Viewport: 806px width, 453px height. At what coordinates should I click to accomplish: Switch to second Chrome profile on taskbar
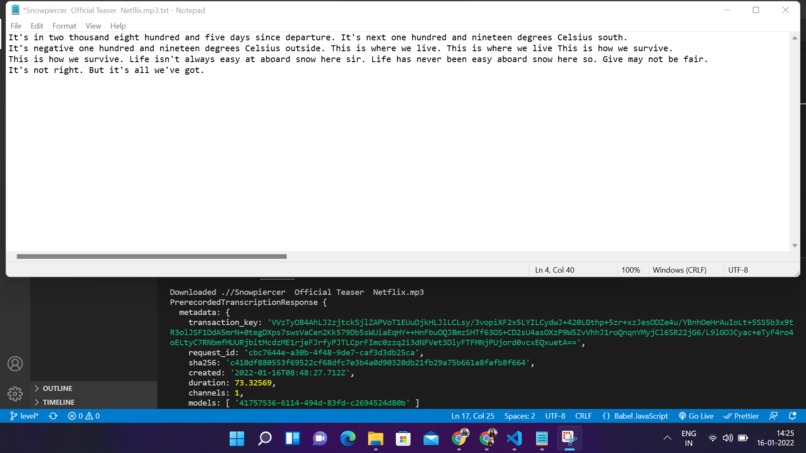pyautogui.click(x=487, y=438)
